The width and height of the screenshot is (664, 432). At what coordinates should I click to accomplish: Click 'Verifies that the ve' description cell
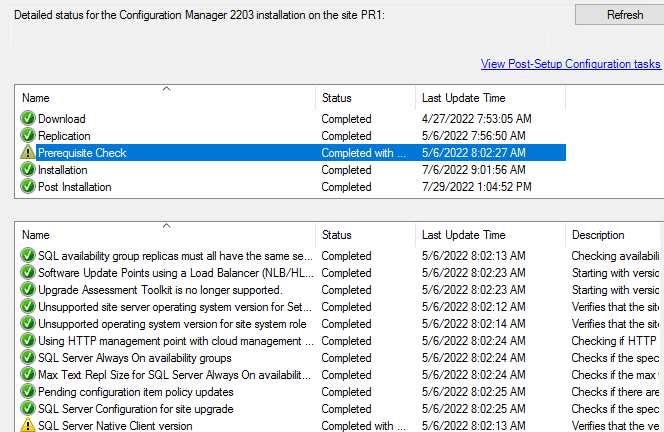click(x=615, y=425)
